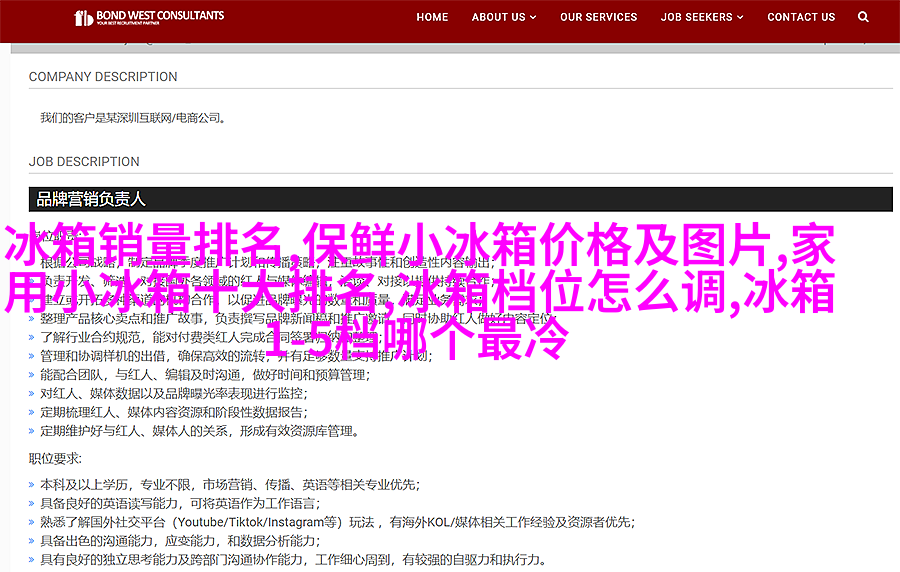Click the 品牌营销负责人 job title bar
The image size is (900, 572).
coord(460,199)
